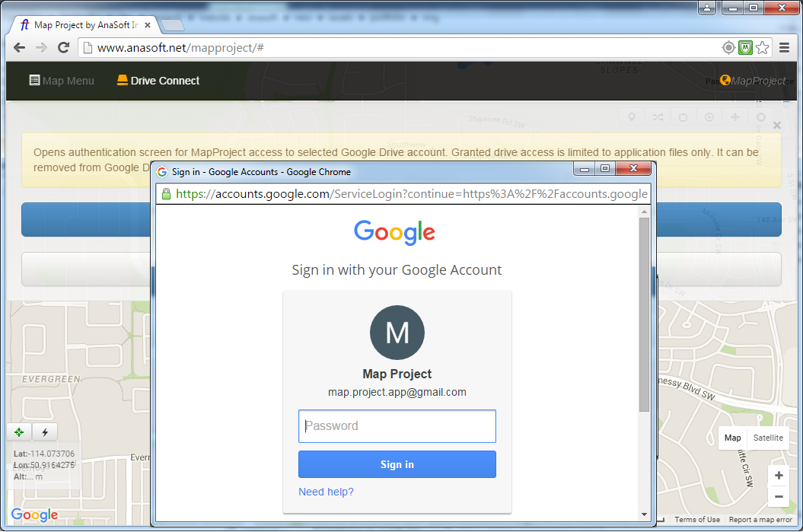This screenshot has height=532, width=803.
Task: Switch map view to Map
Action: [x=732, y=438]
